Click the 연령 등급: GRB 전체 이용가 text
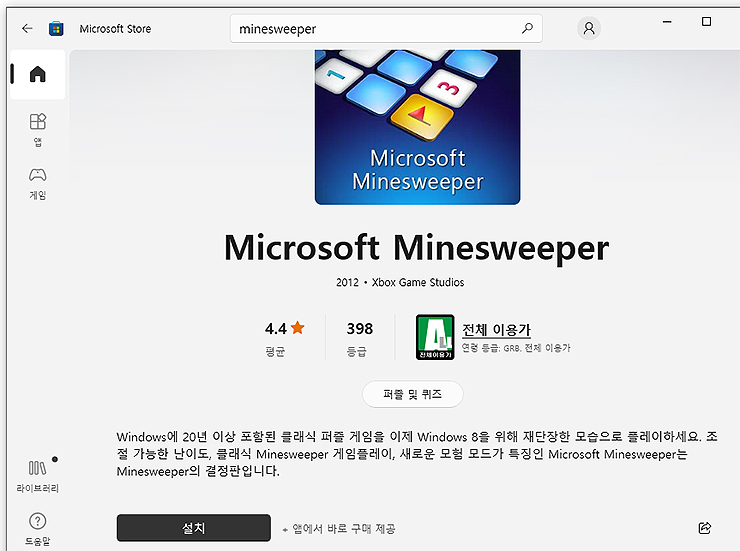This screenshot has height=551, width=740. 516,348
